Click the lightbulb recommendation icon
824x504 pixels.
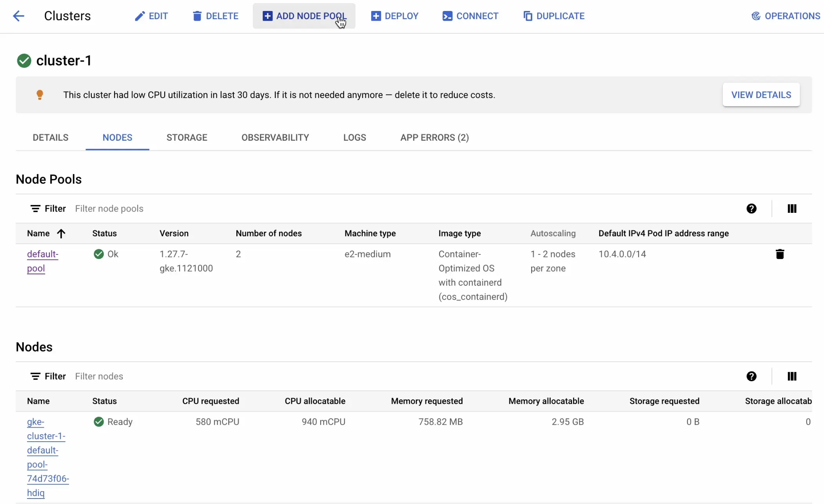click(x=40, y=94)
